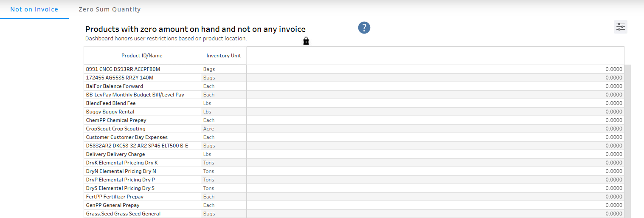Click the Each unit for BalFor
644x218 pixels.
(209, 86)
